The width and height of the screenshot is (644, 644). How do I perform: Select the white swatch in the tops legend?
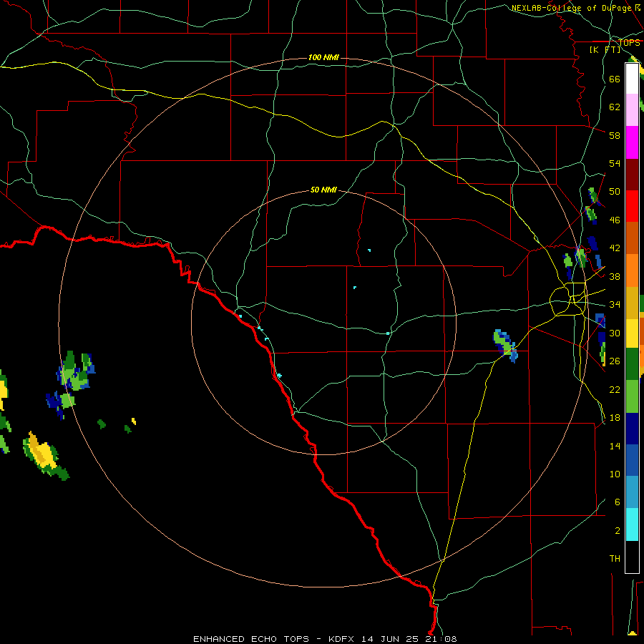pyautogui.click(x=632, y=79)
